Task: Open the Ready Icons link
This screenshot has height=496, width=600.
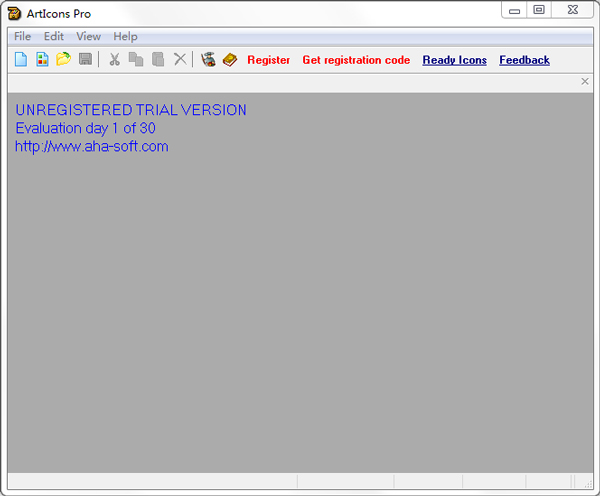Action: click(x=454, y=60)
